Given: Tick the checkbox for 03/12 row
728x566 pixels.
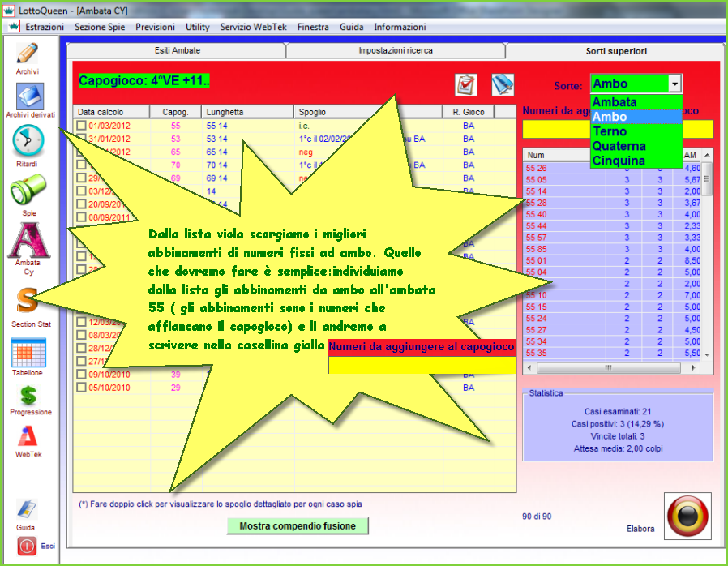Looking at the screenshot, I should point(81,191).
